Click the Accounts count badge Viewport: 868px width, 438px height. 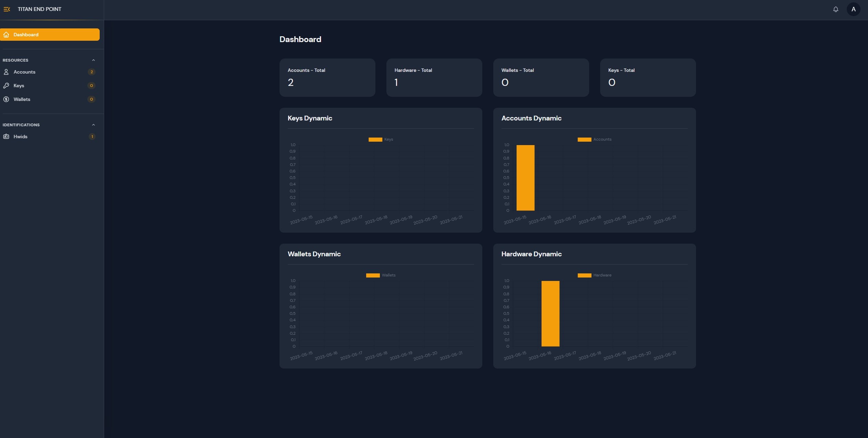[91, 72]
